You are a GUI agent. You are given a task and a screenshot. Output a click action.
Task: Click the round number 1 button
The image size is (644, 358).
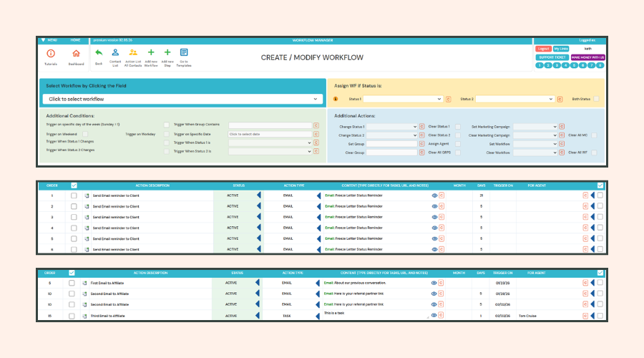tap(540, 65)
